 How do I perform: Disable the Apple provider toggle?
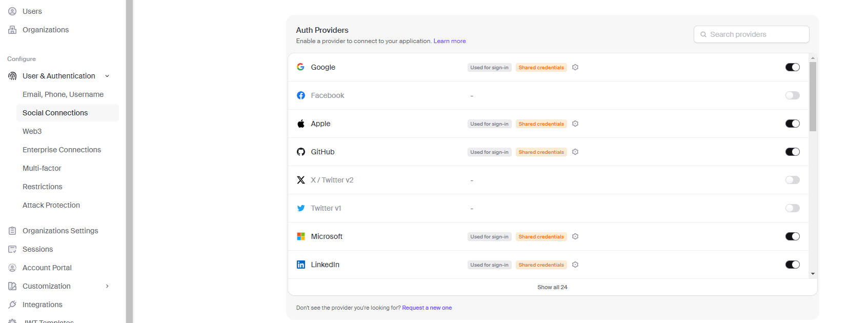click(x=793, y=124)
